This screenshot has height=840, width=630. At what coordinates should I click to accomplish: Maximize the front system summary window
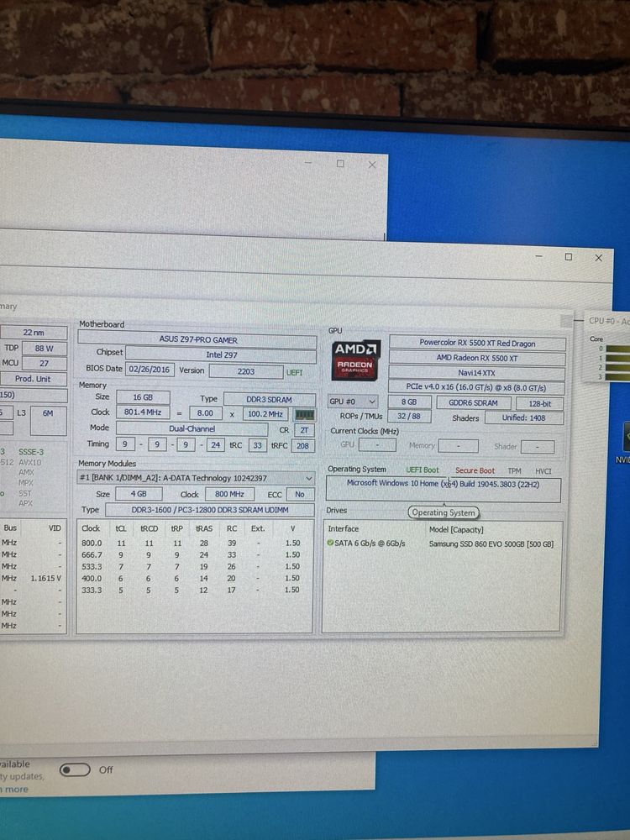click(x=569, y=256)
